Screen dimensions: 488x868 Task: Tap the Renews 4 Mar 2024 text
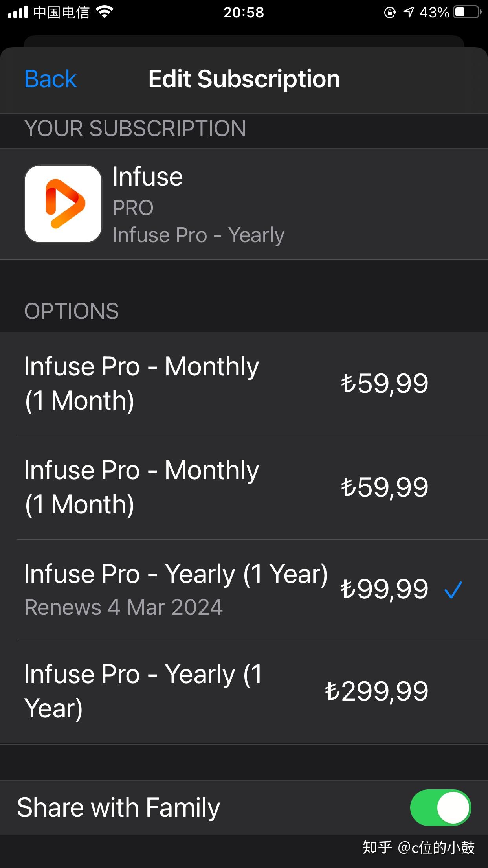pyautogui.click(x=123, y=607)
